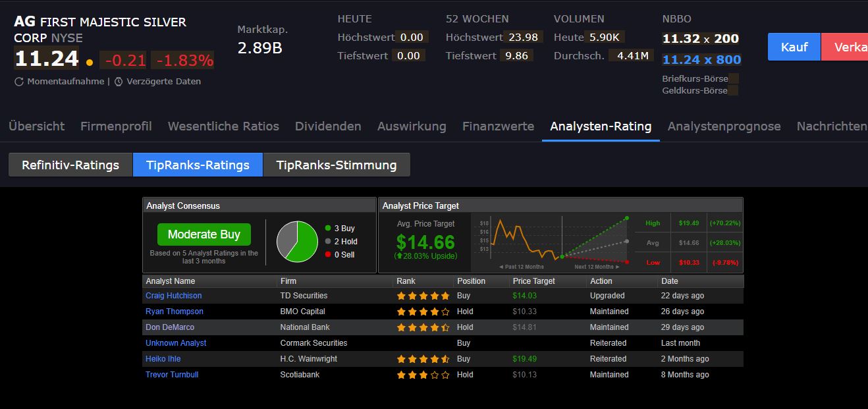Click the red Sell legend dot
Screen dimensions: 868x409
(328, 255)
